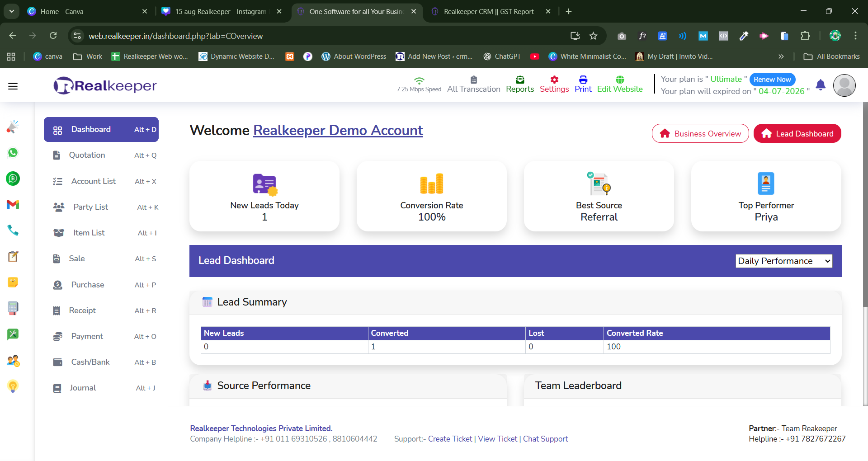
Task: Click the WhatsApp Business icon
Action: pyautogui.click(x=13, y=179)
